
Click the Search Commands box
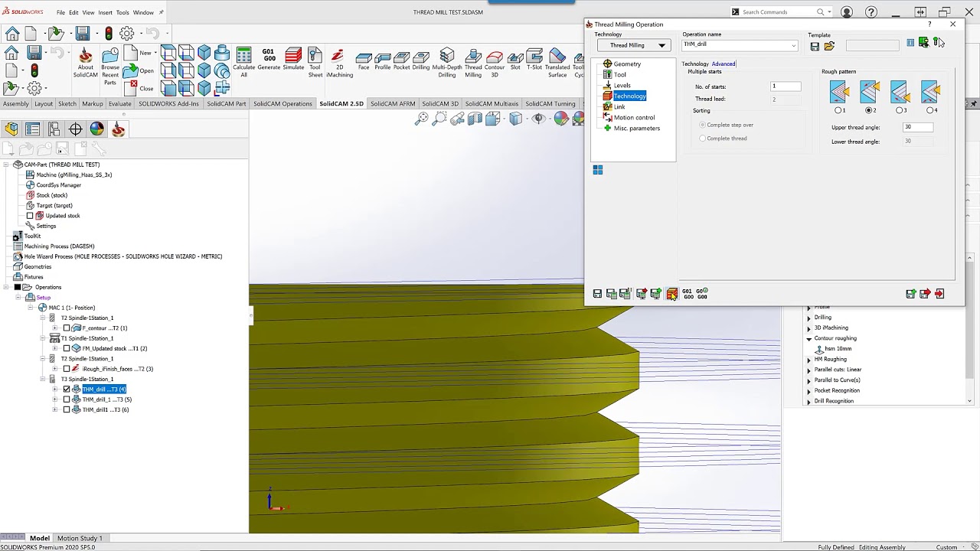777,12
